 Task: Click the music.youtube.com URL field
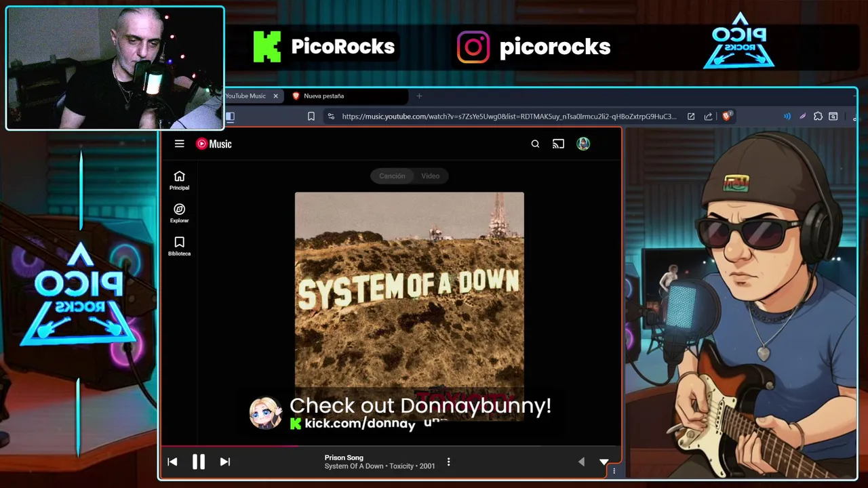509,117
